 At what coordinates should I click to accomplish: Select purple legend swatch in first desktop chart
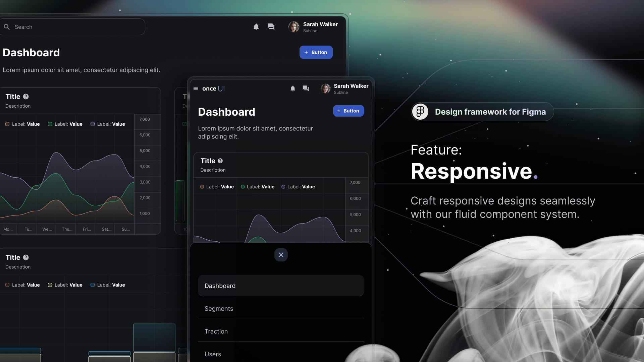coord(93,124)
